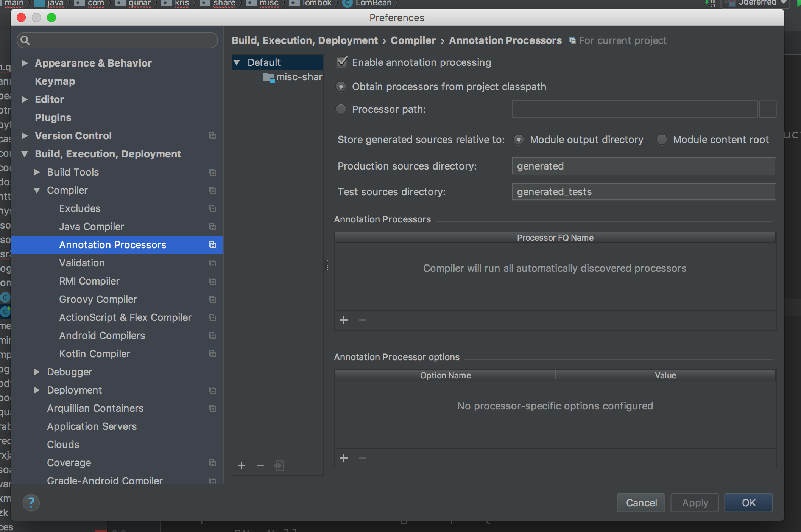
Task: Click the OK button to apply
Action: [x=749, y=502]
